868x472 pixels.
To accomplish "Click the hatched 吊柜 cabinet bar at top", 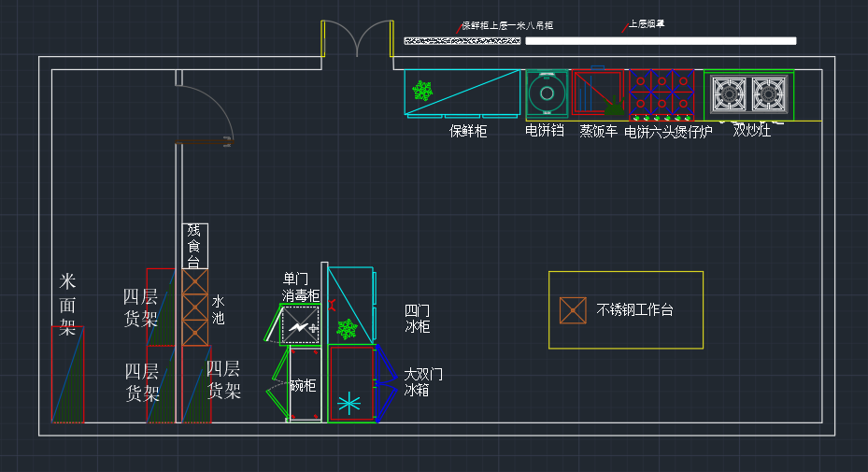I will point(462,41).
